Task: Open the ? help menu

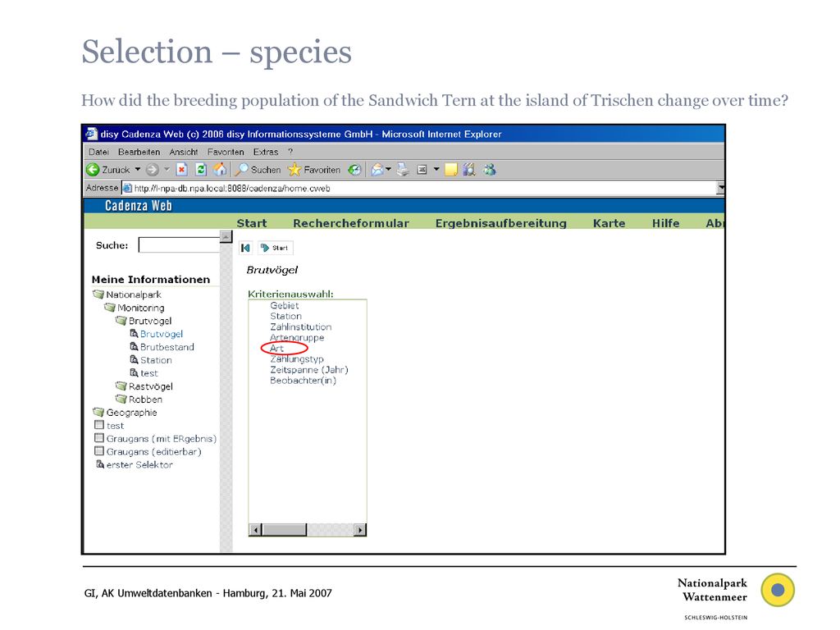Action: coord(290,152)
